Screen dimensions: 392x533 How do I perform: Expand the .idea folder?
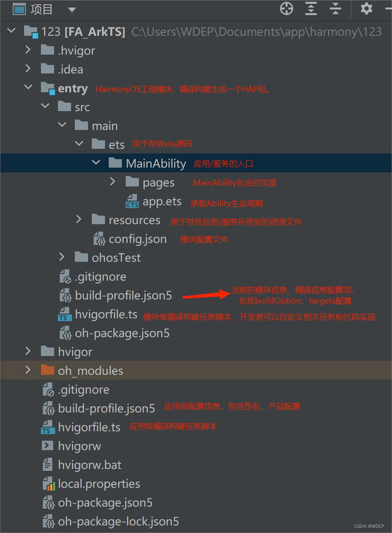click(28, 69)
